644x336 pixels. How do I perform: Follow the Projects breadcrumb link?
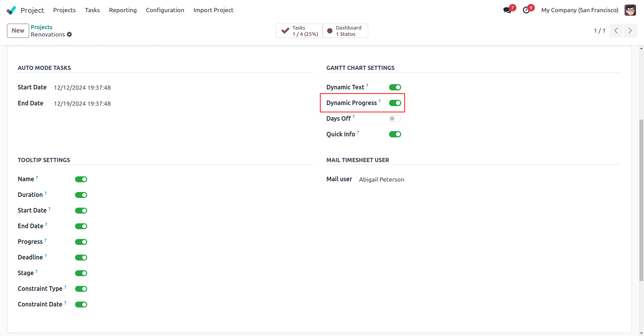click(42, 27)
